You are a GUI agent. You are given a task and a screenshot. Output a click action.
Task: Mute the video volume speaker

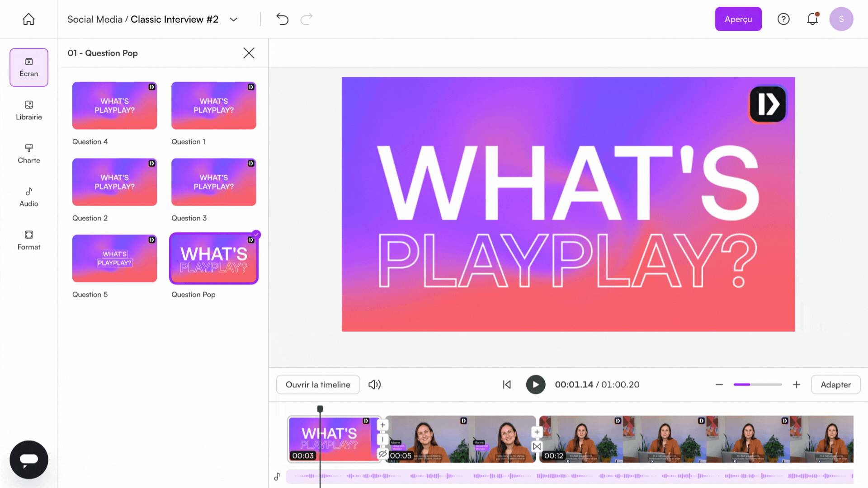pos(374,385)
